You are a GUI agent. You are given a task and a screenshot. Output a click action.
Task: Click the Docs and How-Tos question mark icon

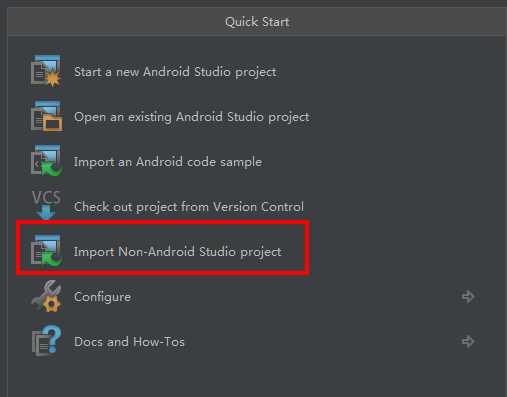coord(46,341)
